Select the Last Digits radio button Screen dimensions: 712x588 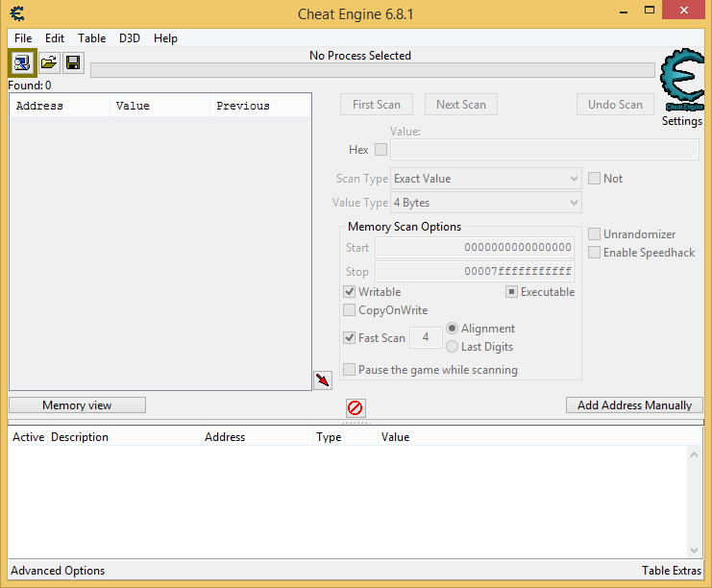click(452, 347)
